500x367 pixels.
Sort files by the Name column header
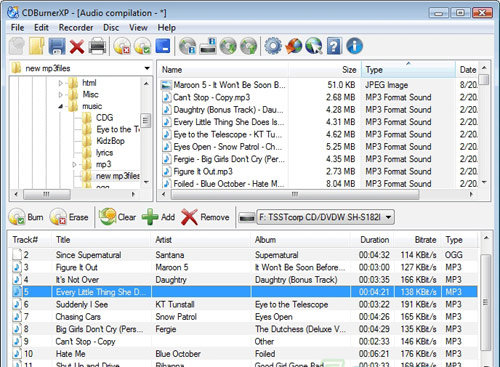(x=224, y=70)
